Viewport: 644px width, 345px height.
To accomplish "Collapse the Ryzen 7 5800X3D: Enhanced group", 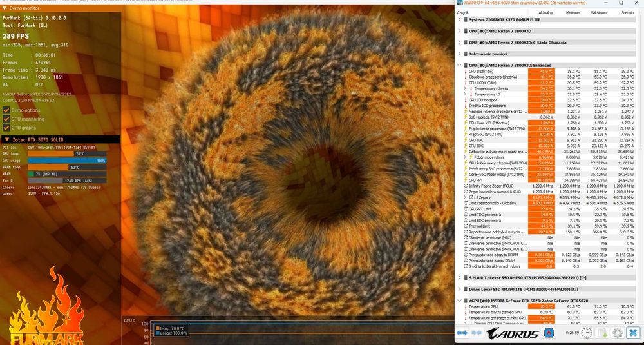I will point(460,65).
